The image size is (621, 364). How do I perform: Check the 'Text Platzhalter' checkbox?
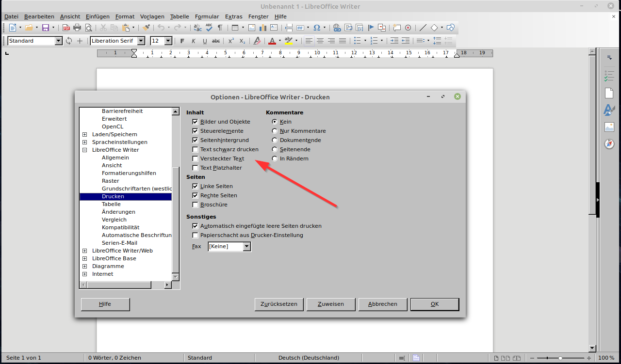pyautogui.click(x=196, y=168)
